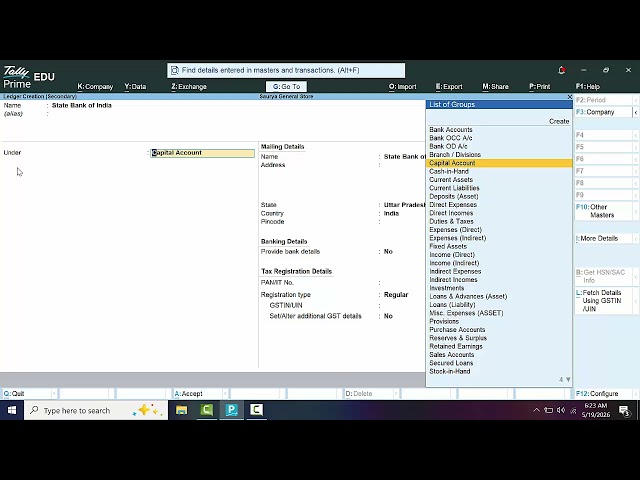Select Current Liabilities group

click(499, 188)
